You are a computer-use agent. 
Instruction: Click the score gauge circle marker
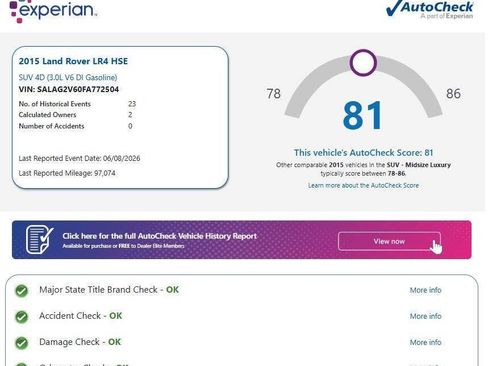click(x=363, y=63)
